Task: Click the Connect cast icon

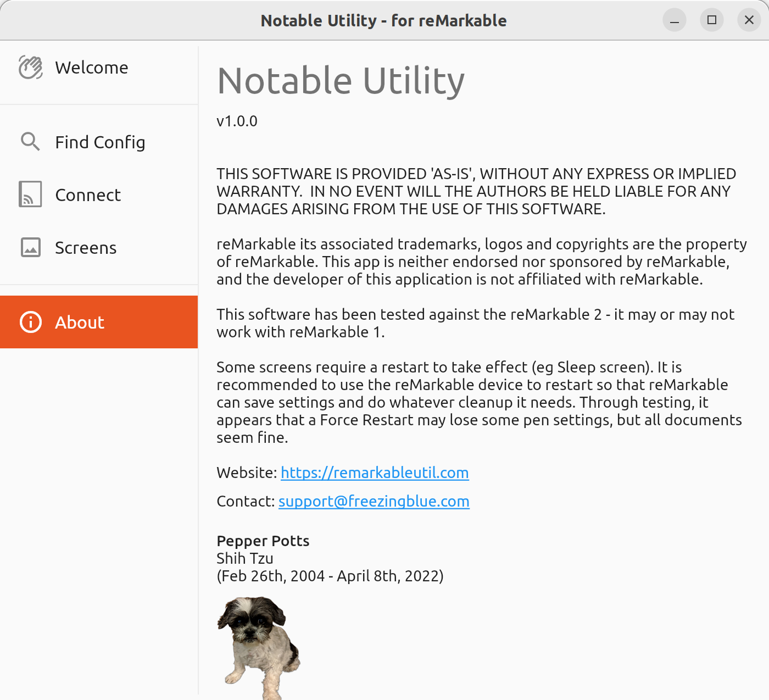Action: click(x=30, y=194)
